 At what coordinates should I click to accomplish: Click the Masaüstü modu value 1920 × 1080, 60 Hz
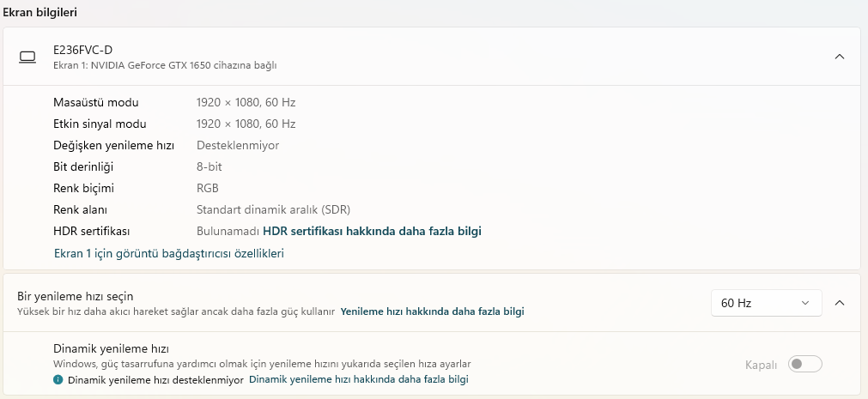click(246, 102)
